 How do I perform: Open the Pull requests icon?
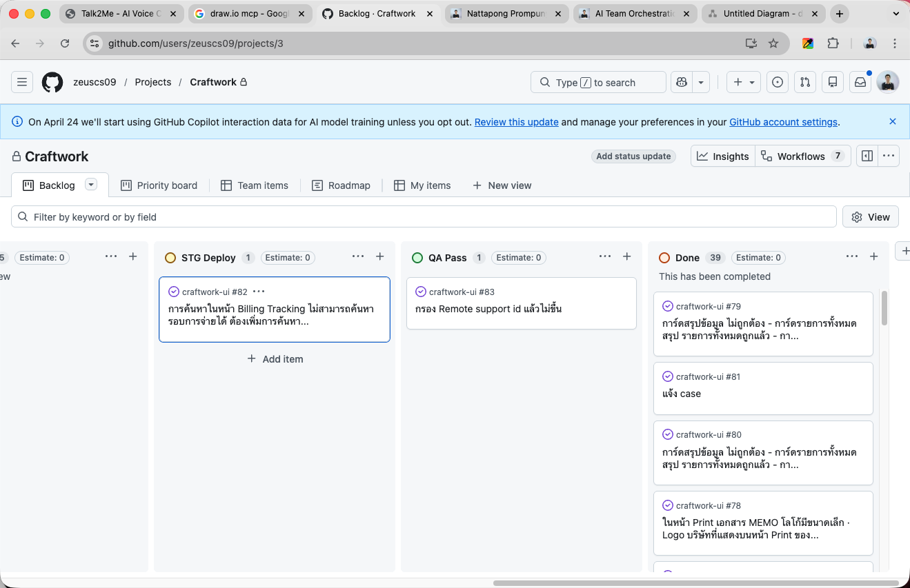point(805,82)
